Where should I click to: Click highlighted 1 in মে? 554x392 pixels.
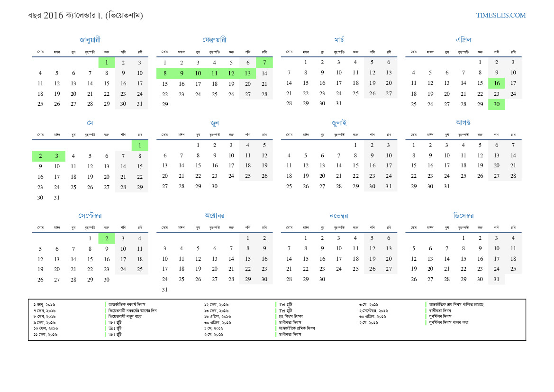click(140, 145)
